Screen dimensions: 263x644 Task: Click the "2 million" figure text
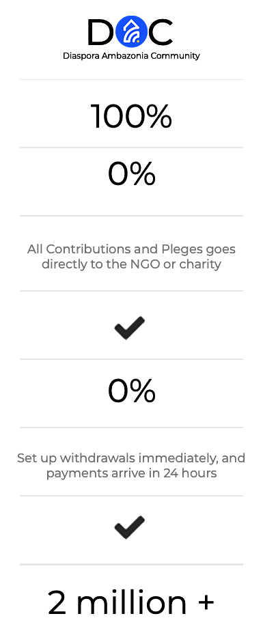(117, 602)
